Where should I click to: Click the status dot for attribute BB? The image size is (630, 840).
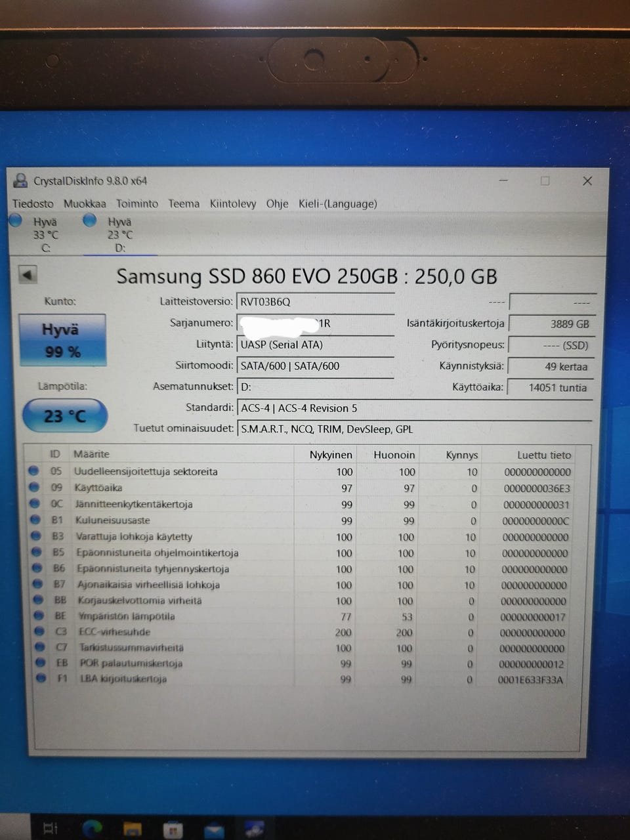[39, 600]
